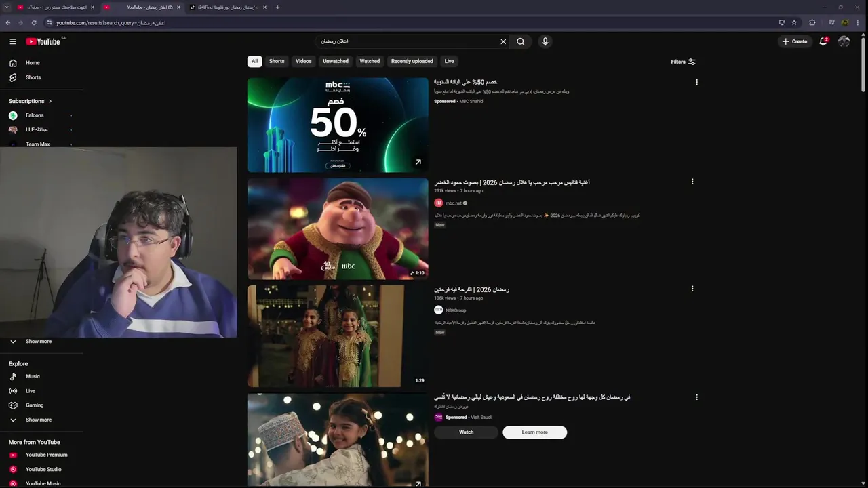Open the Filters panel
The height and width of the screenshot is (488, 868).
pos(683,62)
